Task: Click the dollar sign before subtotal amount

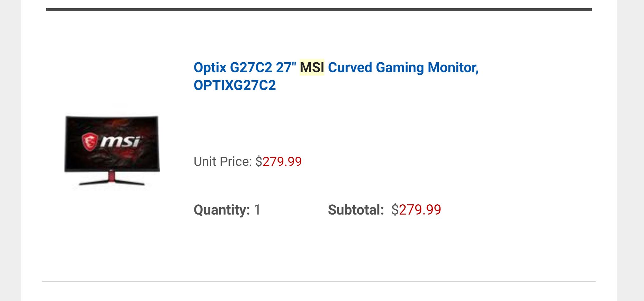Action: click(395, 210)
